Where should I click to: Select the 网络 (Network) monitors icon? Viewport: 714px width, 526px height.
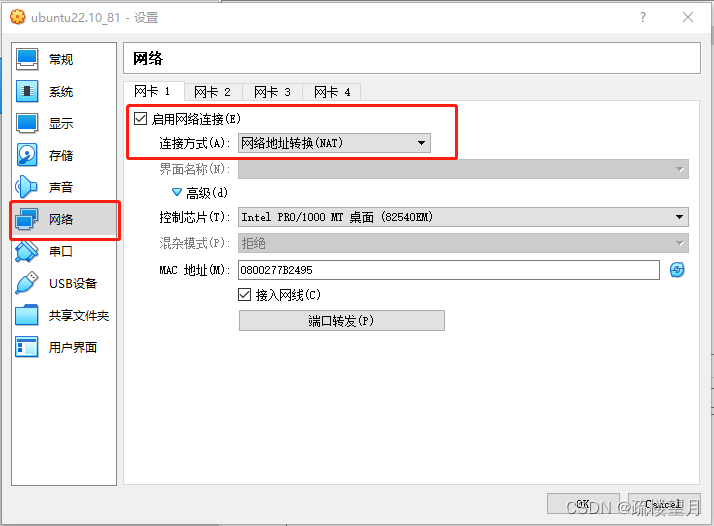(x=26, y=219)
